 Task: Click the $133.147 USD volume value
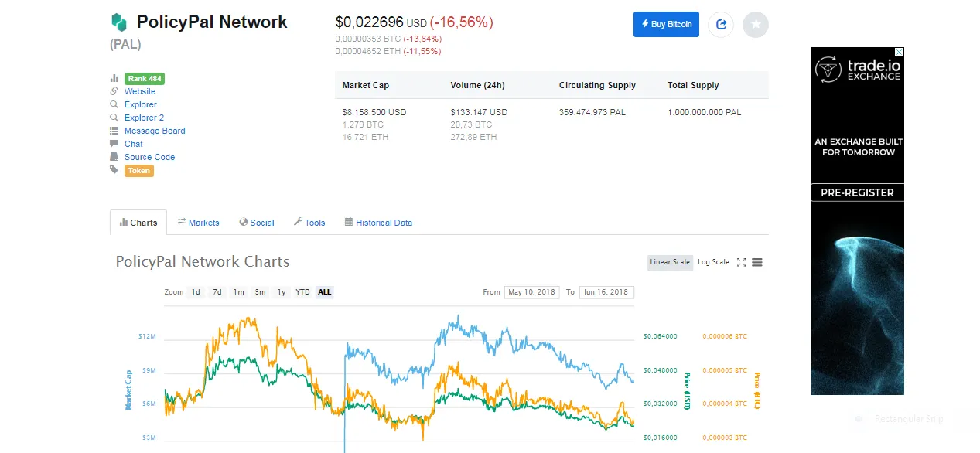click(479, 112)
